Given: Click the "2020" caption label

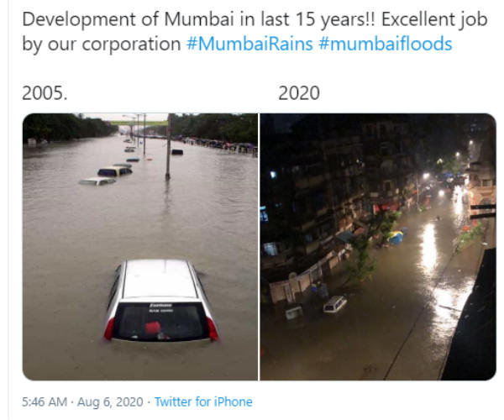Looking at the screenshot, I should coord(298,93).
